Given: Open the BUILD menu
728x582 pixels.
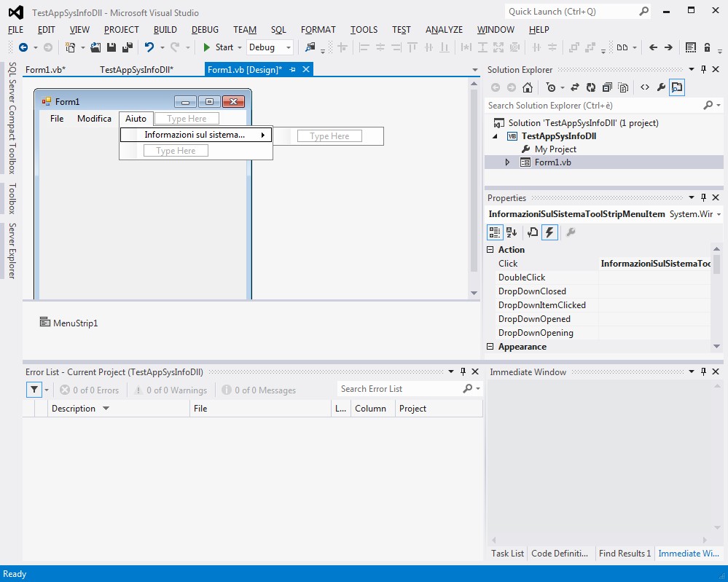Looking at the screenshot, I should pyautogui.click(x=165, y=30).
